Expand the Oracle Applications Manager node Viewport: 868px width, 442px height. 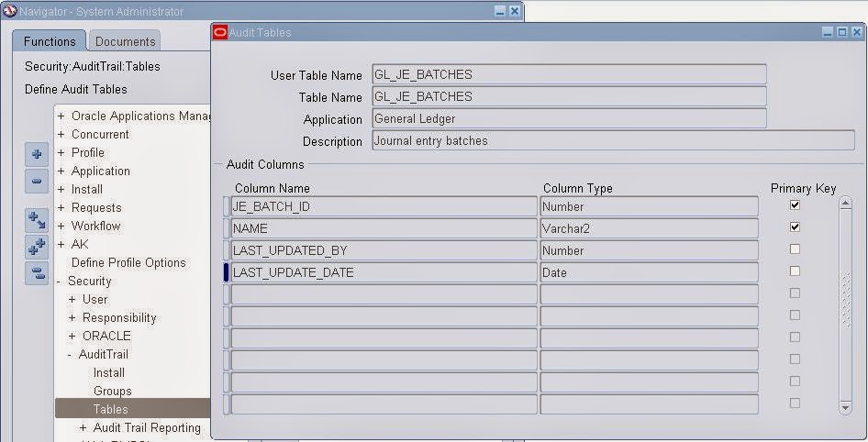coord(61,116)
